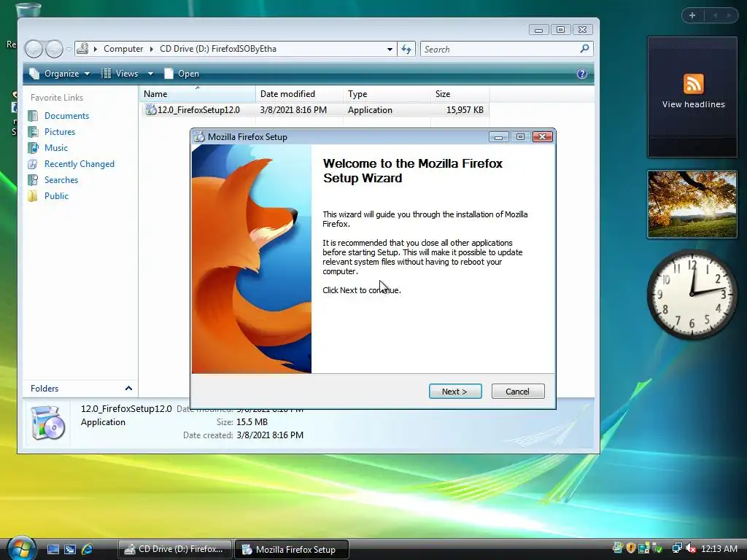Select Computer in the address breadcrumb

click(123, 49)
